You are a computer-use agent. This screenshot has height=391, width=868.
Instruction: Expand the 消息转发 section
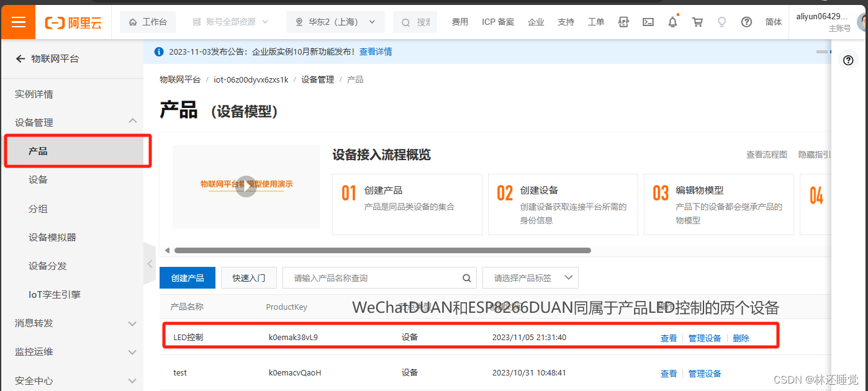click(x=132, y=323)
